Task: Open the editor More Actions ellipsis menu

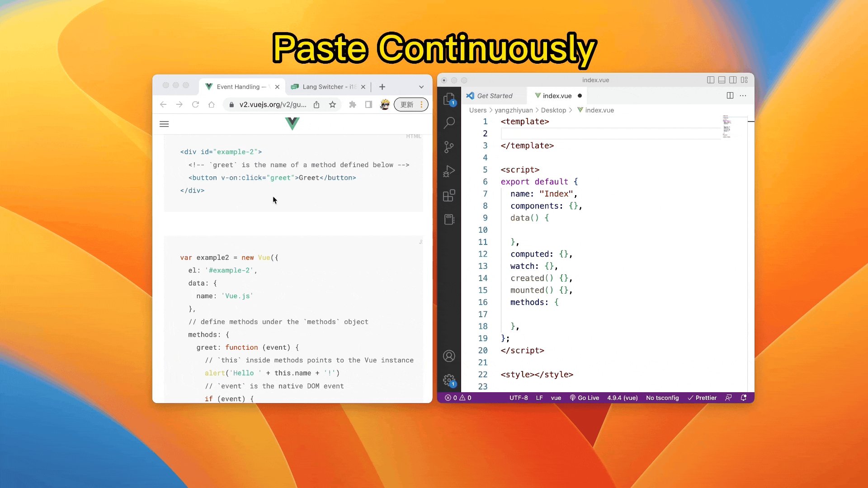Action: [x=743, y=96]
